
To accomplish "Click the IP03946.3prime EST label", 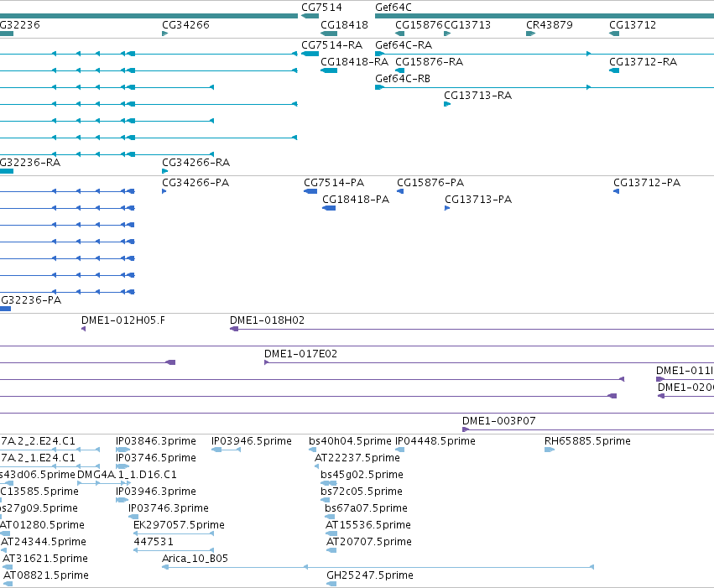I will tap(156, 492).
